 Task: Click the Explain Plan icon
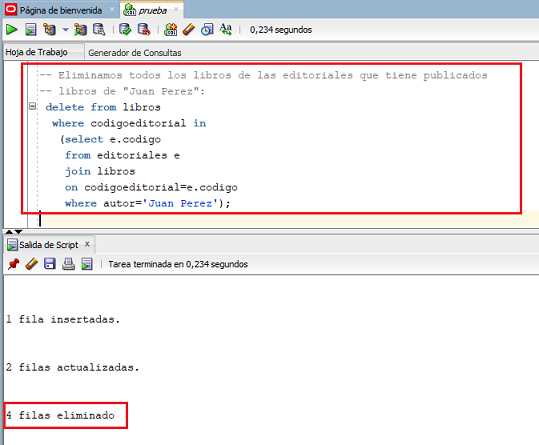(49, 30)
